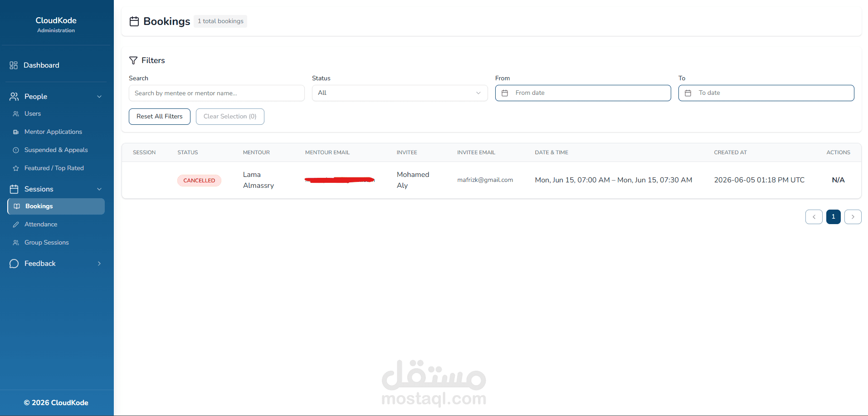Click the Dashboard grid icon
The image size is (868, 416).
[x=14, y=65]
